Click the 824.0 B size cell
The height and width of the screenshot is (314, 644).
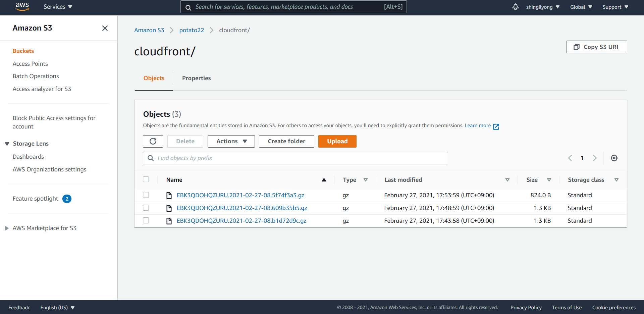pos(540,195)
